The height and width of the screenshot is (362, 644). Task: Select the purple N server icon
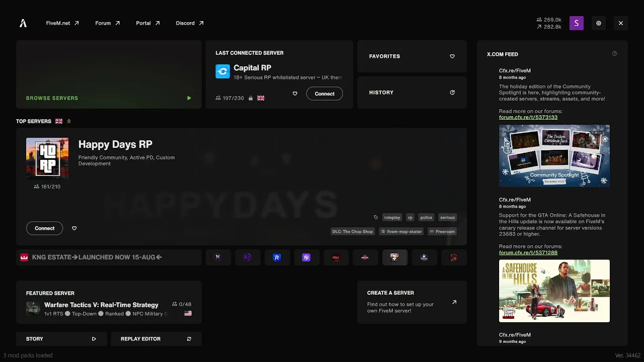point(218,257)
